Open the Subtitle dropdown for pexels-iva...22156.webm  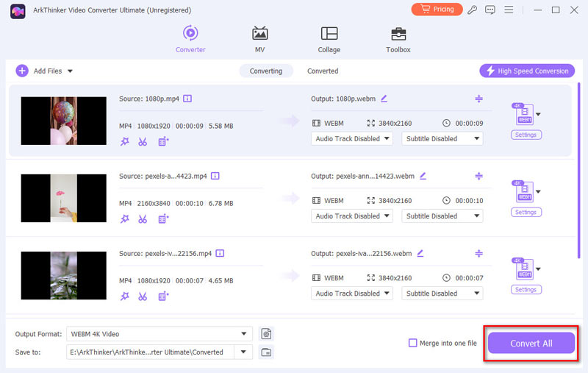(x=442, y=294)
